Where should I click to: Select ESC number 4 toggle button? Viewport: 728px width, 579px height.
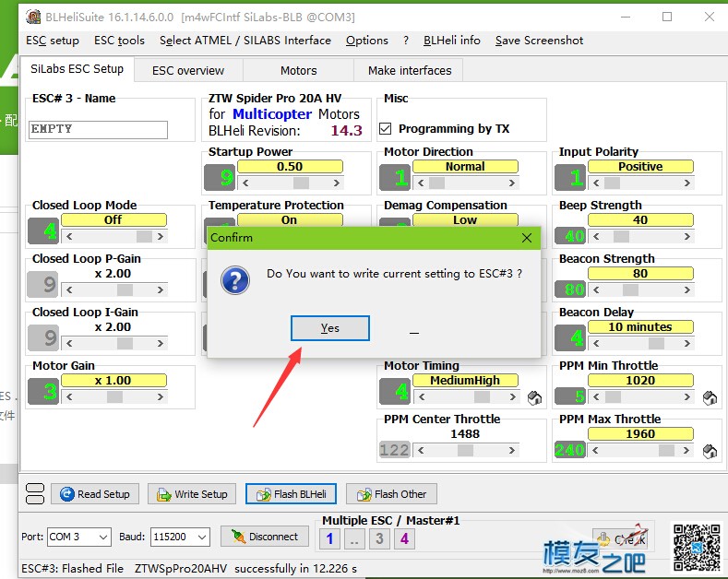404,538
